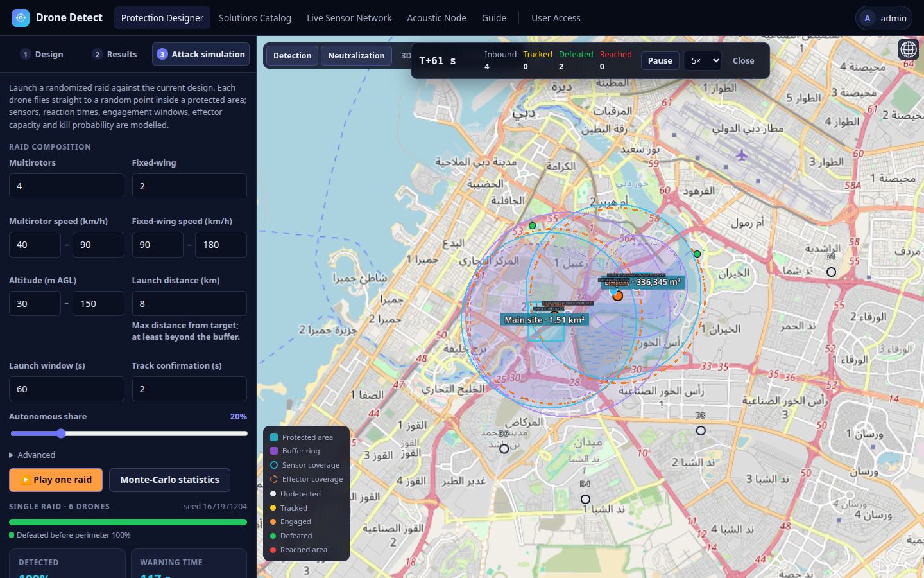This screenshot has width=924, height=578.
Task: Click the "Effector coverage" legend entry
Action: point(306,479)
